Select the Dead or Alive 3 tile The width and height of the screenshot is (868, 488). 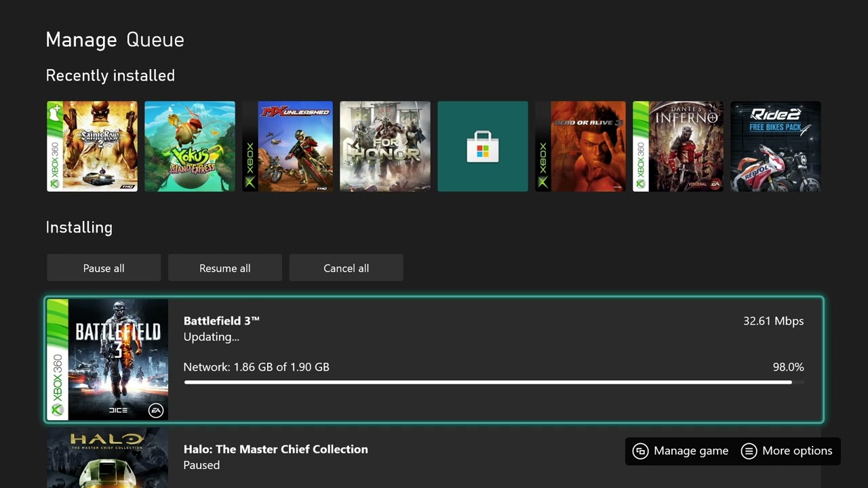point(580,146)
